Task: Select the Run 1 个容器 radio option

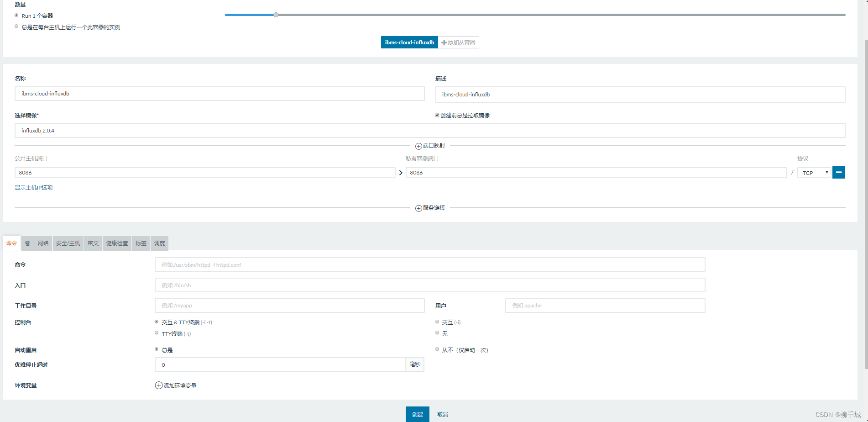Action: (x=16, y=16)
